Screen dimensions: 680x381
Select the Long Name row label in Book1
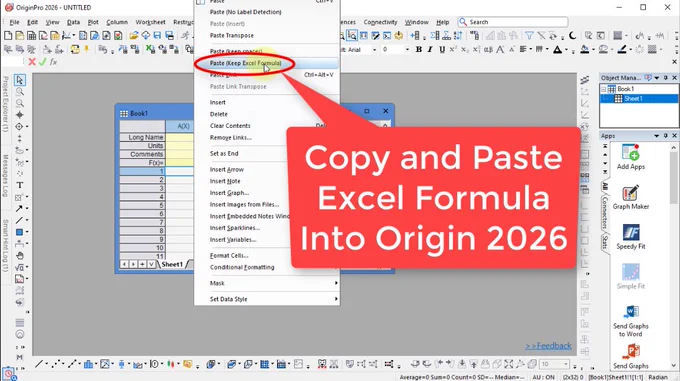pyautogui.click(x=143, y=137)
